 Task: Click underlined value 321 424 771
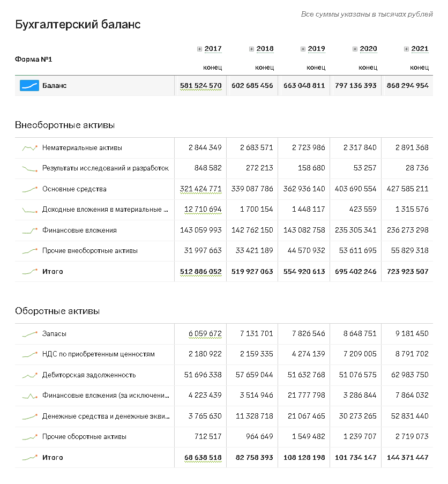(201, 189)
